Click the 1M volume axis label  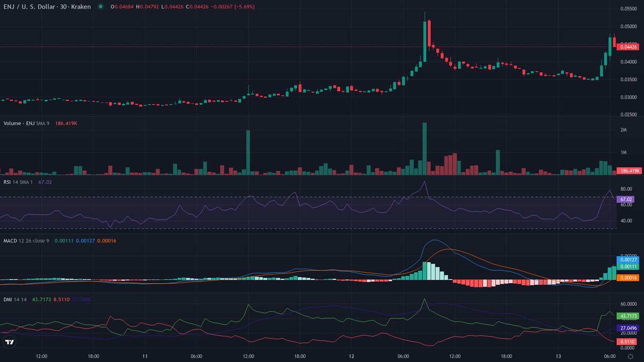tap(624, 153)
